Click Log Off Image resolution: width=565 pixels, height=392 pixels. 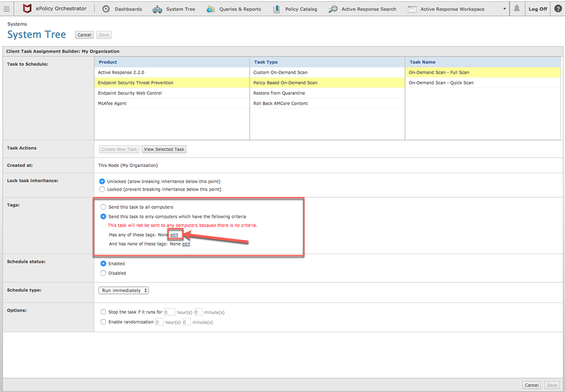click(537, 9)
